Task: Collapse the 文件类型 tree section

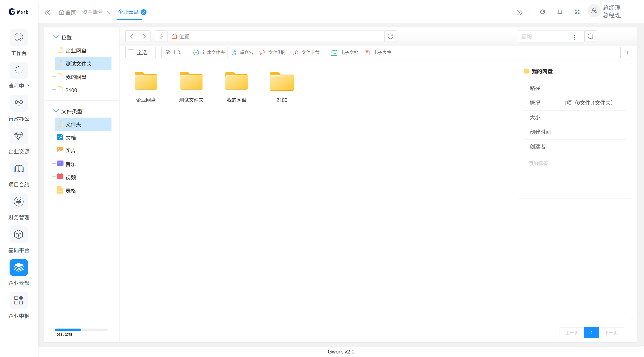Action: (x=56, y=111)
